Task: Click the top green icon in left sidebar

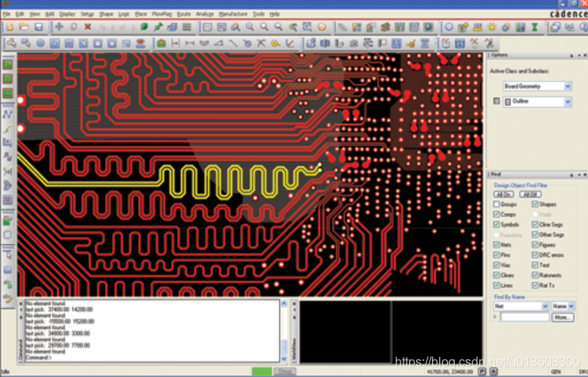Action: [x=8, y=63]
